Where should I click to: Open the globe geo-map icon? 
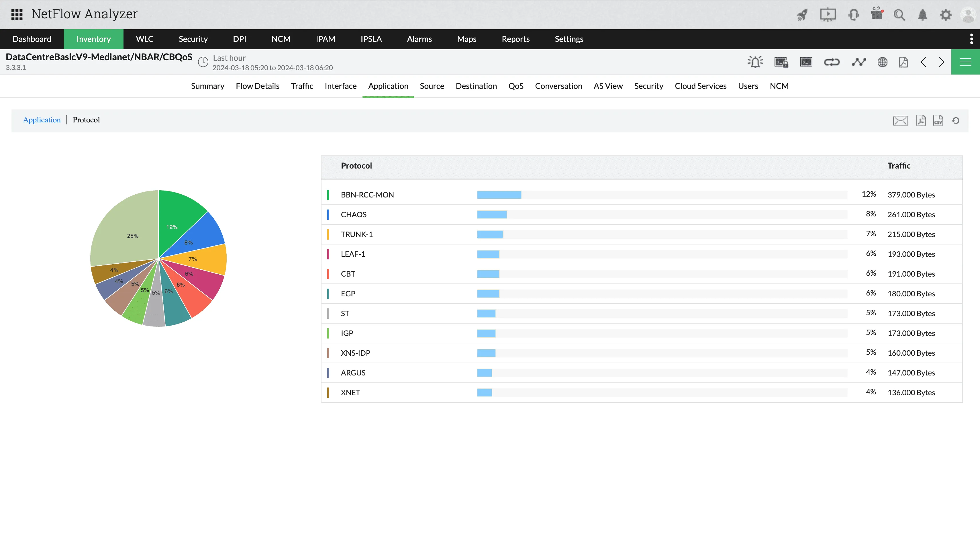tap(883, 62)
